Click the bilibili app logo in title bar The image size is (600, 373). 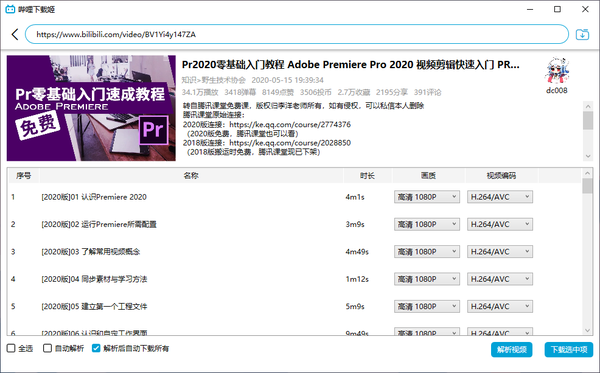[x=10, y=9]
